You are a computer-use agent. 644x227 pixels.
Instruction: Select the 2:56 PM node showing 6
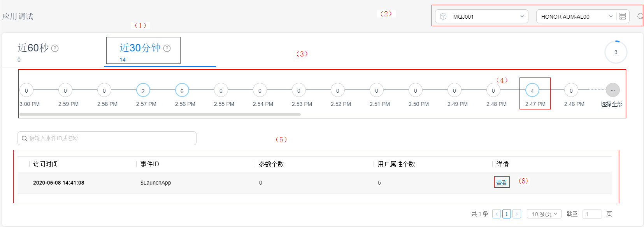point(182,90)
